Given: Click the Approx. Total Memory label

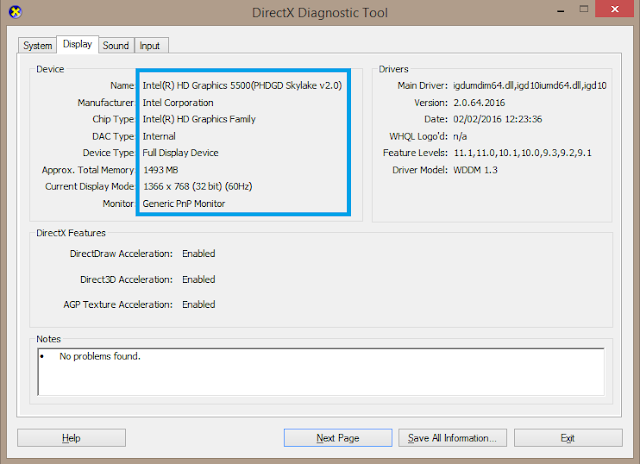Looking at the screenshot, I should pyautogui.click(x=88, y=170).
